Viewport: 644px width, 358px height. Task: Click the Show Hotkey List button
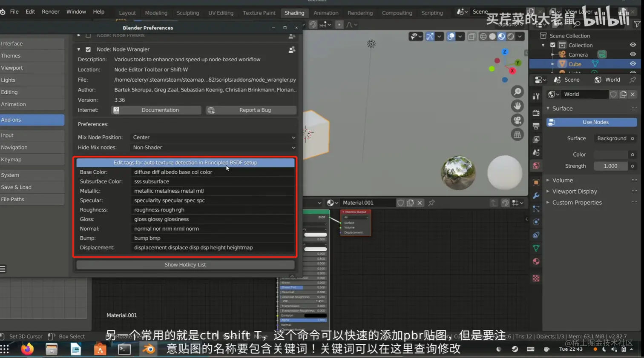pos(185,265)
